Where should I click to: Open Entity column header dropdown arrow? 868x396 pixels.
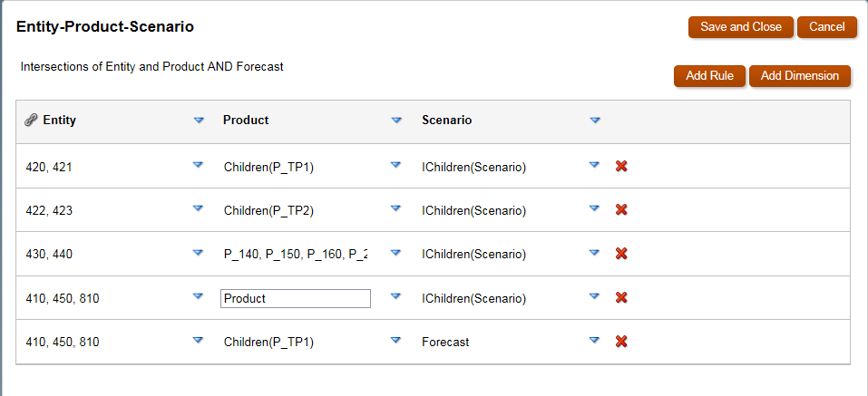pyautogui.click(x=199, y=120)
